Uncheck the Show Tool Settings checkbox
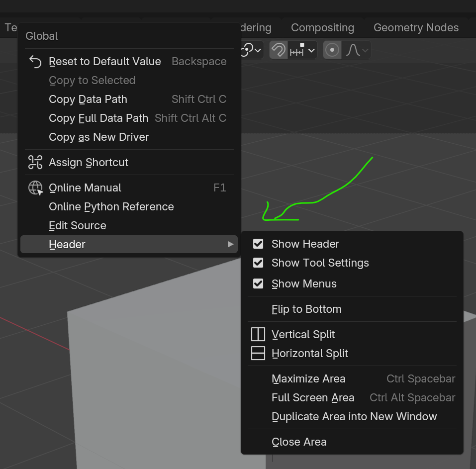 [x=258, y=263]
